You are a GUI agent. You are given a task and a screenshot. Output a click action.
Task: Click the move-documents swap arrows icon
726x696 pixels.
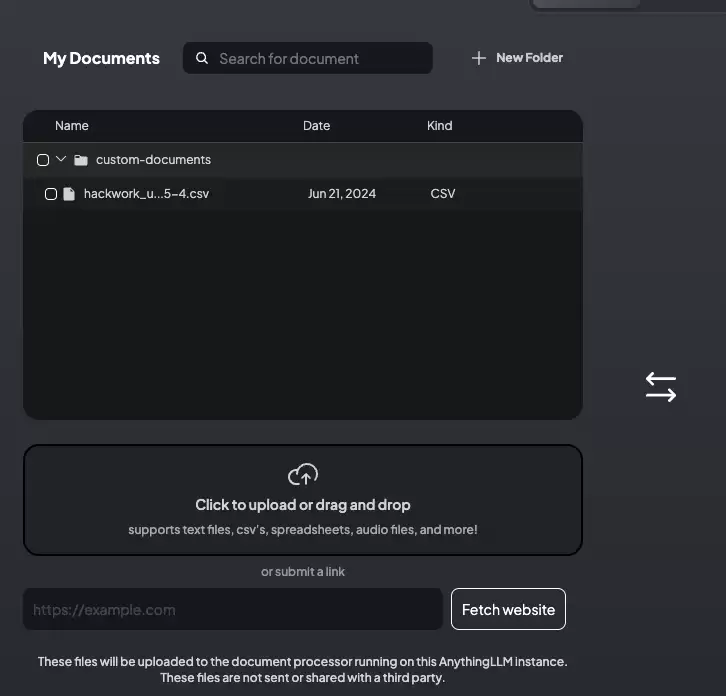coord(661,387)
